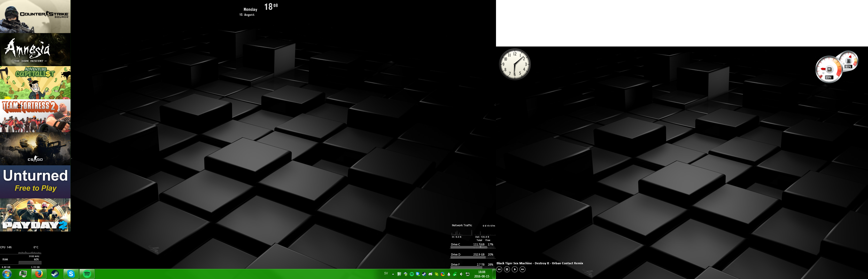
Task: Click the Unturned Free to Play tile
Action: pyautogui.click(x=35, y=182)
